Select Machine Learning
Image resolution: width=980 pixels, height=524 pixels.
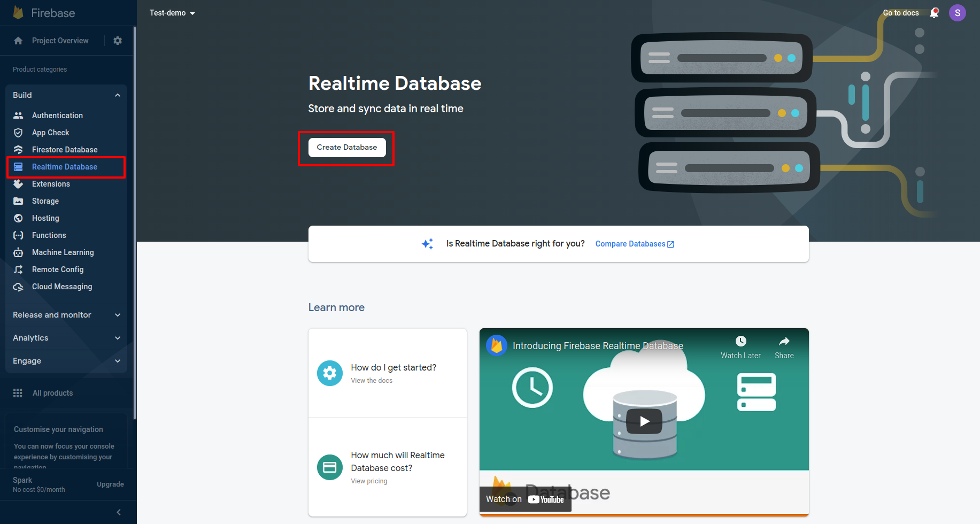tap(61, 252)
